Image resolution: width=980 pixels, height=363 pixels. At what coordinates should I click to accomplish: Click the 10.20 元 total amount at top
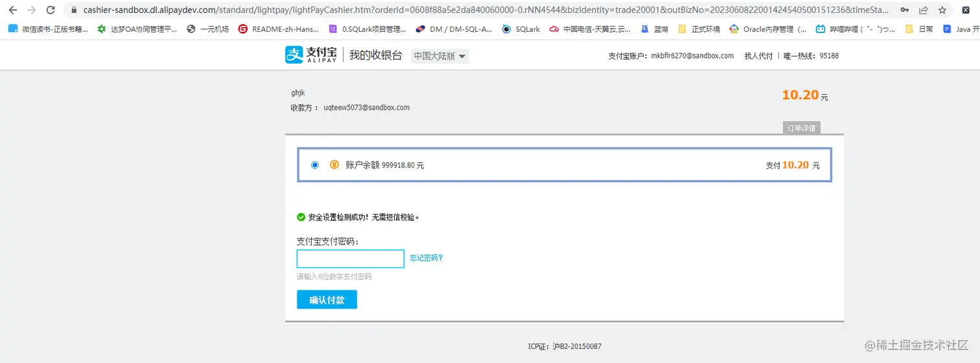point(805,95)
